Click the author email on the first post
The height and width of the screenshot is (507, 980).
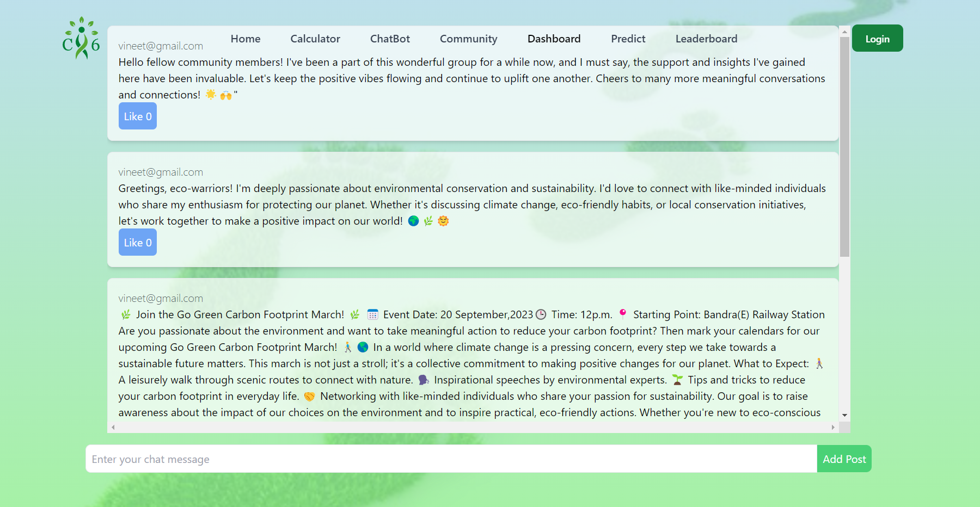(x=161, y=46)
